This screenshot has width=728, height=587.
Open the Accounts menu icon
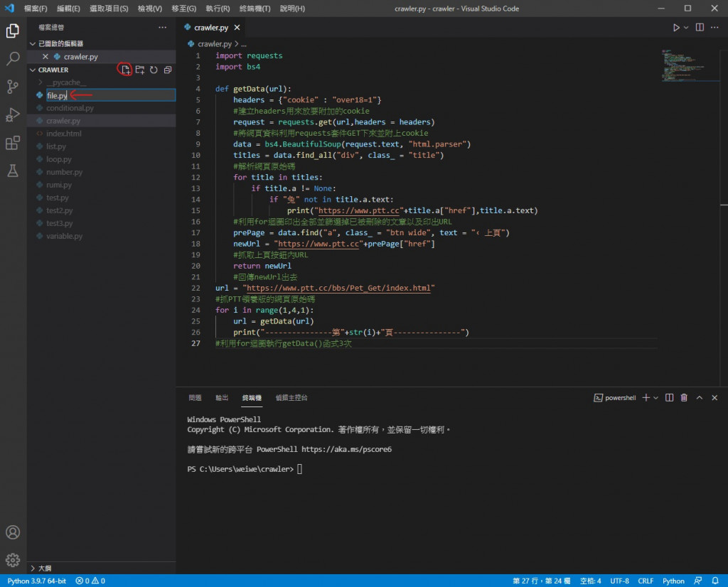coord(13,532)
